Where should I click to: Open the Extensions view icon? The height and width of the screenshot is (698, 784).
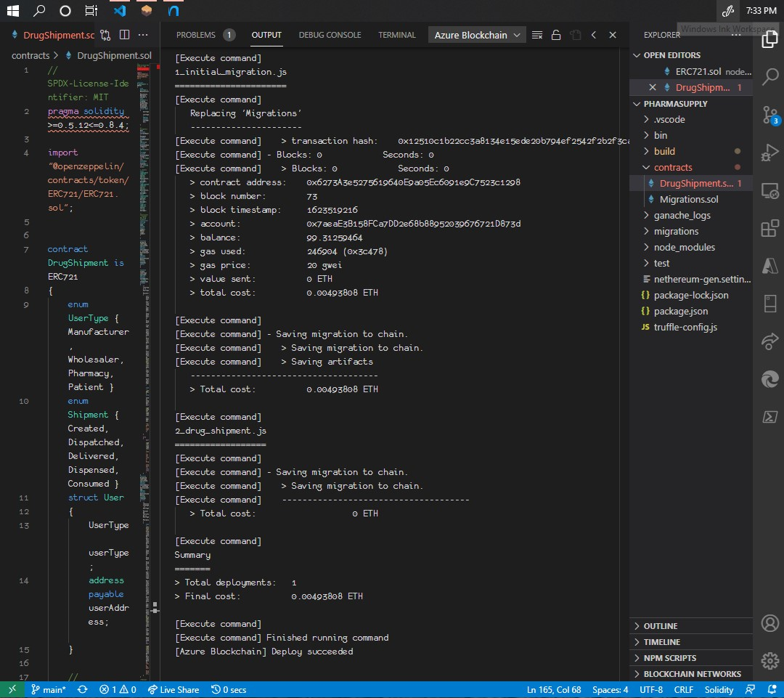pyautogui.click(x=769, y=230)
